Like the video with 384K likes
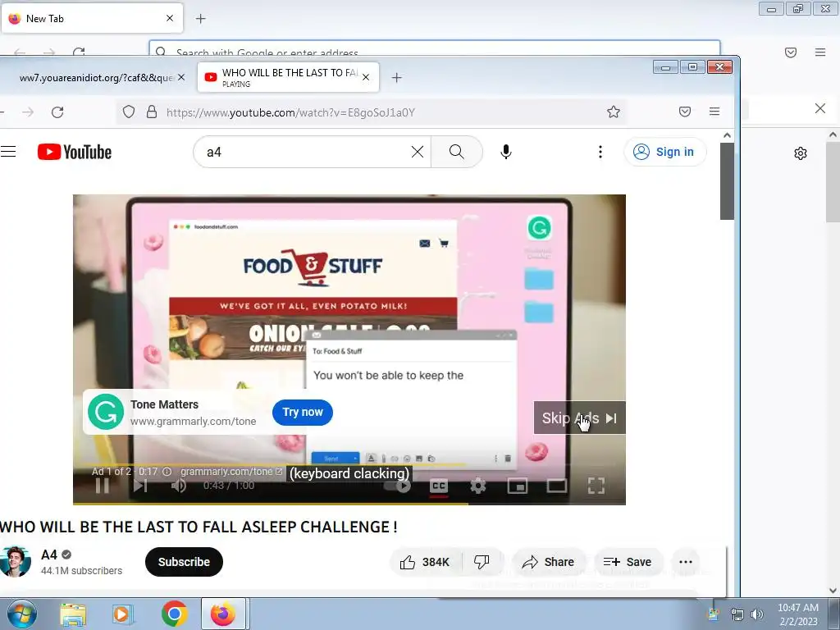Image resolution: width=840 pixels, height=630 pixels. coord(426,562)
